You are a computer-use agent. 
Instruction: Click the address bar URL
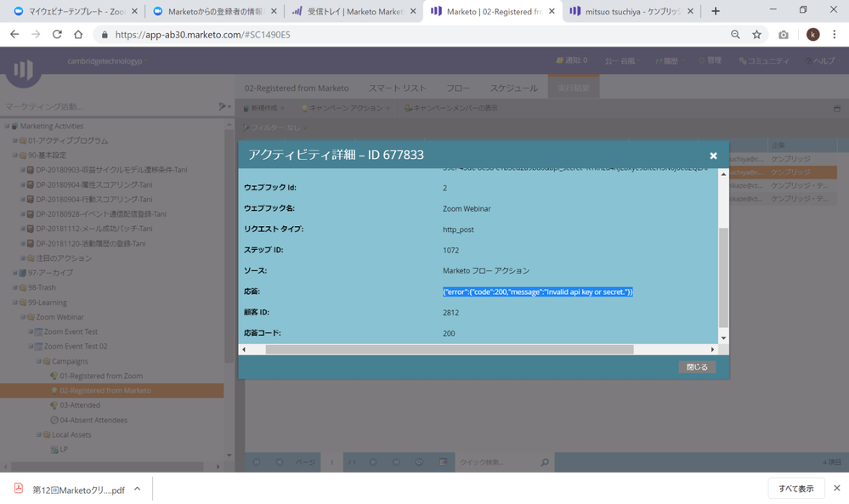tap(202, 35)
